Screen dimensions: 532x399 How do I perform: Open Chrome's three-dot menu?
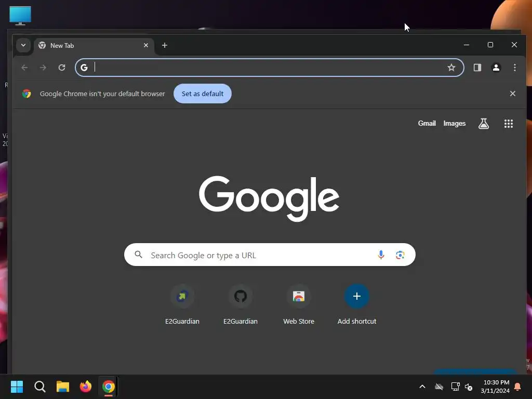point(515,68)
